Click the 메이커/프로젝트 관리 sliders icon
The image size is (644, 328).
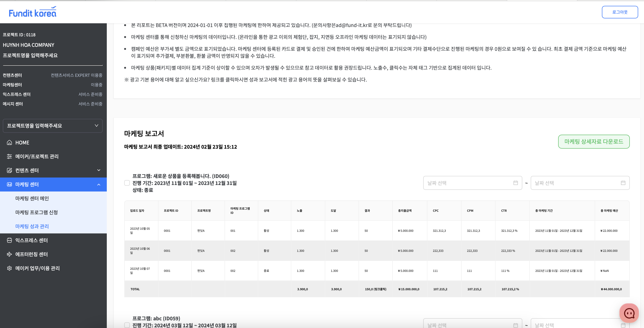point(9,157)
